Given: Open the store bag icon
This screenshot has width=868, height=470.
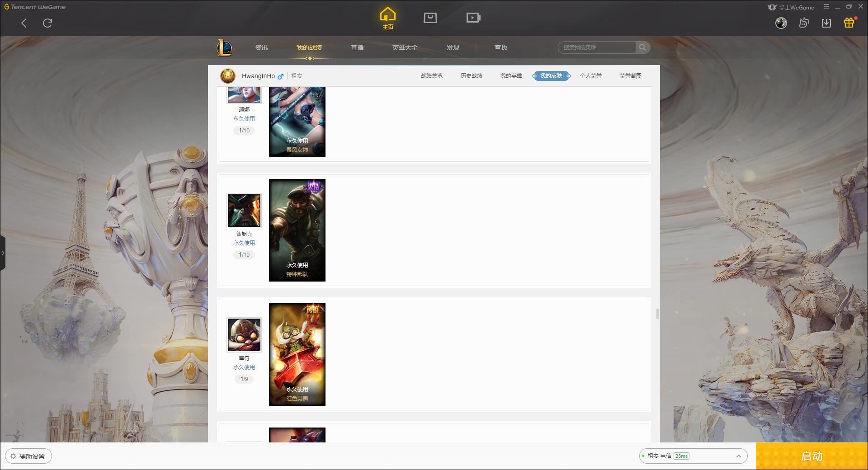Looking at the screenshot, I should [x=430, y=18].
